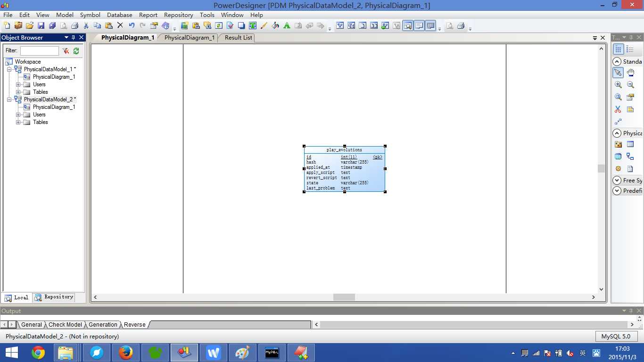The image size is (644, 362).
Task: Open the Tools menu
Action: click(x=207, y=15)
